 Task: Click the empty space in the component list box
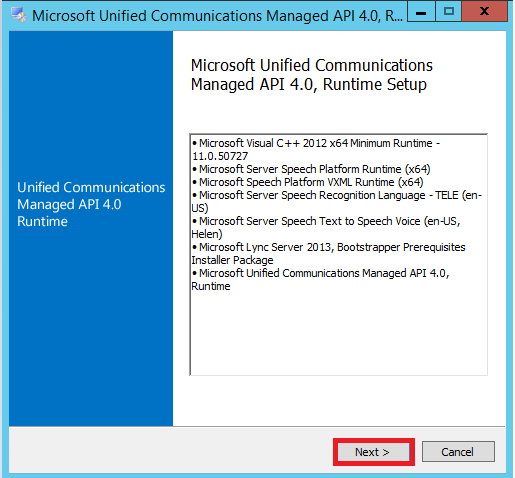click(338, 333)
